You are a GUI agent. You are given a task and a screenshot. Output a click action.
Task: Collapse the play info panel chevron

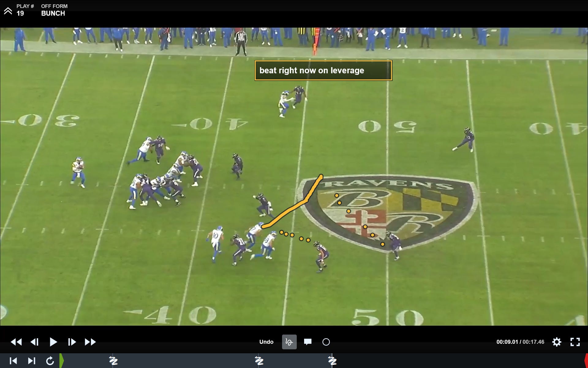8,11
